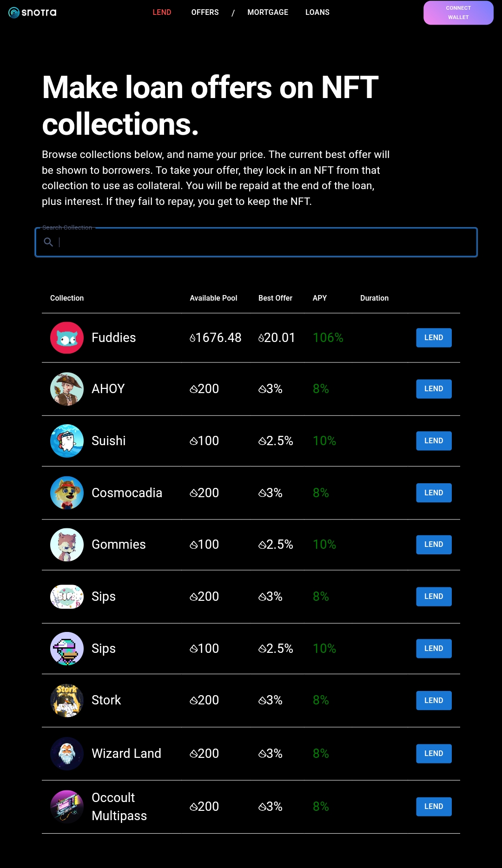Click the Gommies collection avatar

point(66,544)
